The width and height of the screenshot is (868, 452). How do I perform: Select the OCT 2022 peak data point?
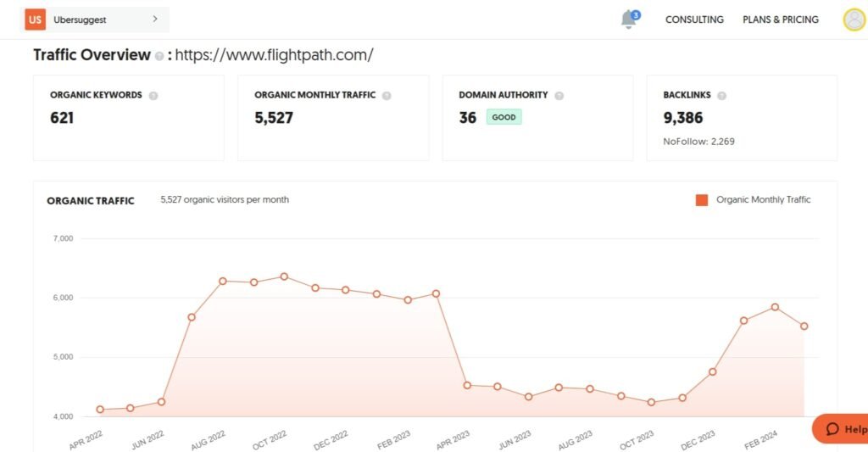tap(284, 276)
